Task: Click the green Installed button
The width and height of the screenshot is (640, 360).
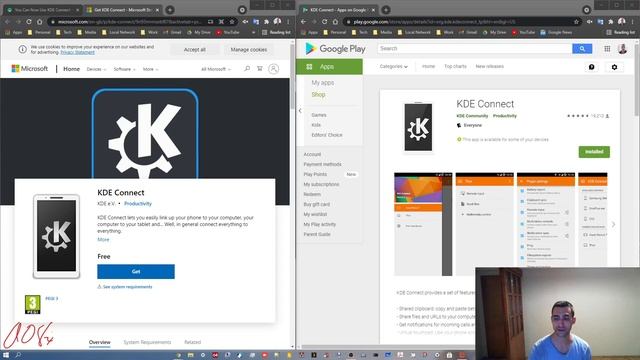Action: click(x=594, y=152)
